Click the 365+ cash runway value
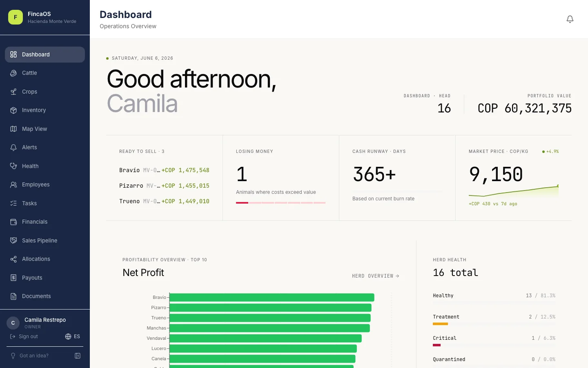 click(x=374, y=175)
